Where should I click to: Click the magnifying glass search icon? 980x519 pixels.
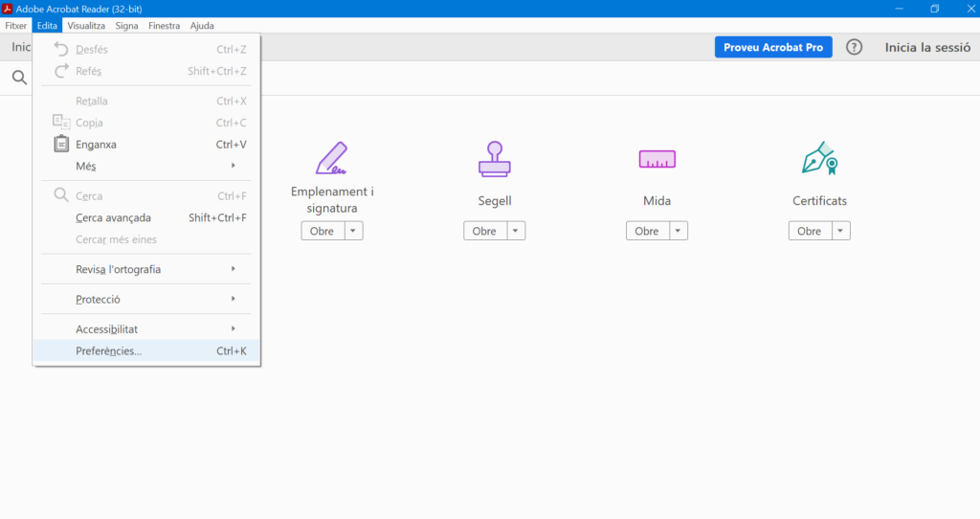point(19,79)
